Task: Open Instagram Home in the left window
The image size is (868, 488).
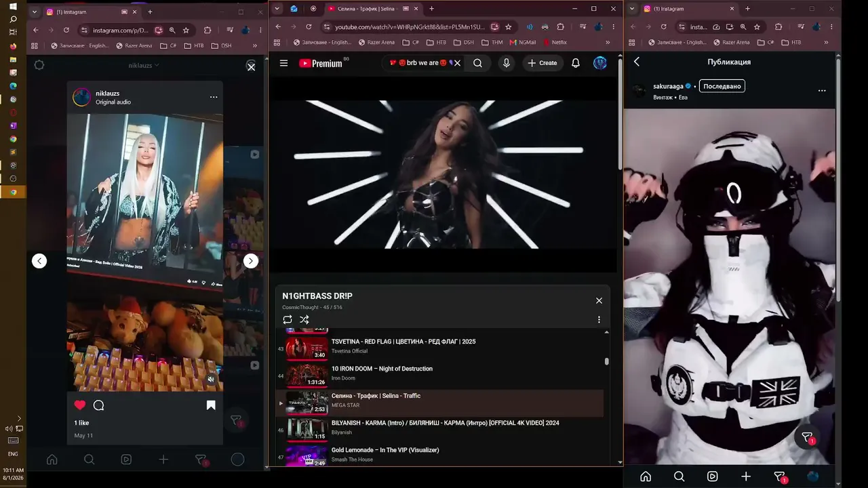Action: coord(52,460)
